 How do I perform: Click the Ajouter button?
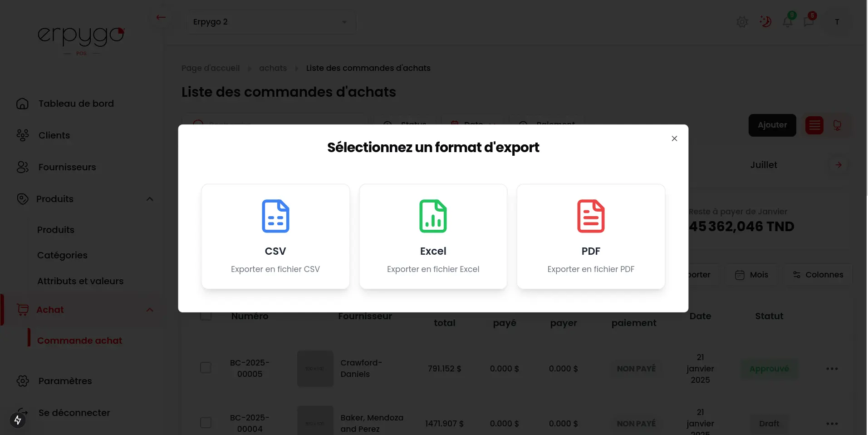pos(772,125)
